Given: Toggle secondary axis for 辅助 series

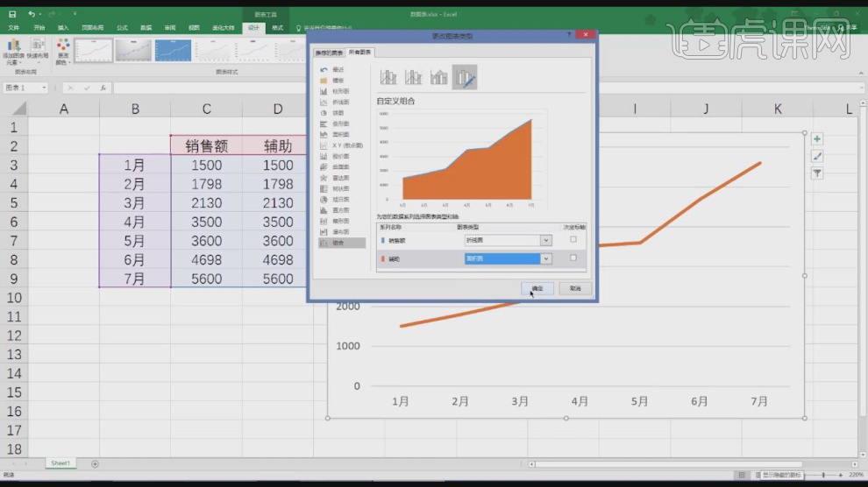Looking at the screenshot, I should pos(573,258).
